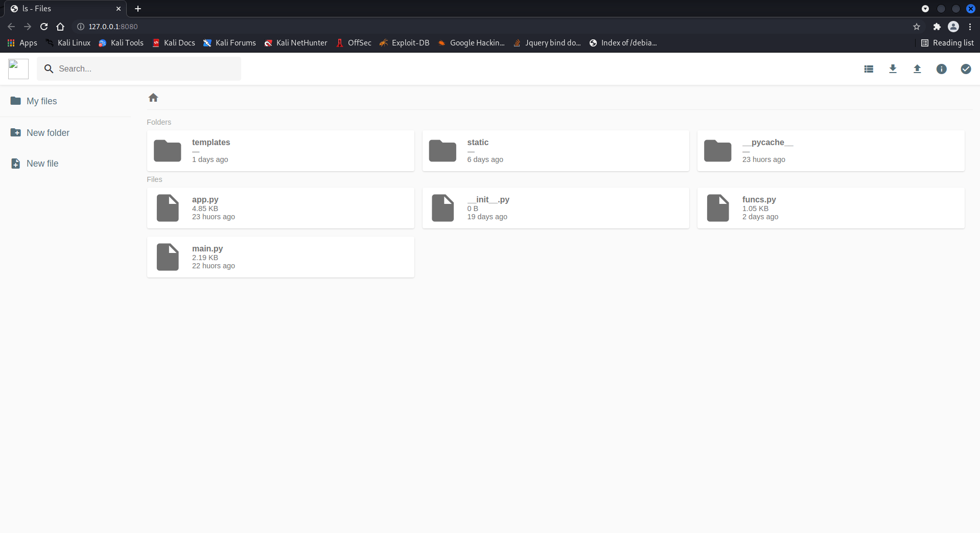Click the home breadcrumb icon
Image resolution: width=980 pixels, height=533 pixels.
(153, 97)
